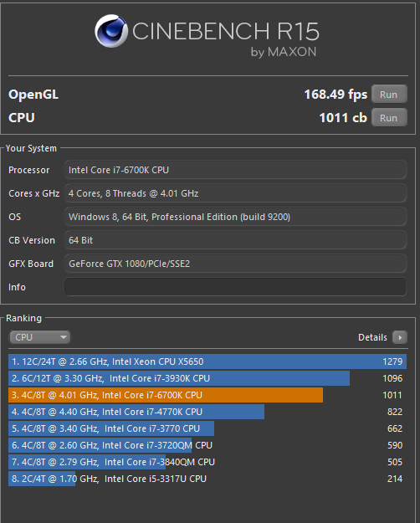This screenshot has height=523, width=420.
Task: Select the i7-3770 ranking entry
Action: (x=207, y=428)
